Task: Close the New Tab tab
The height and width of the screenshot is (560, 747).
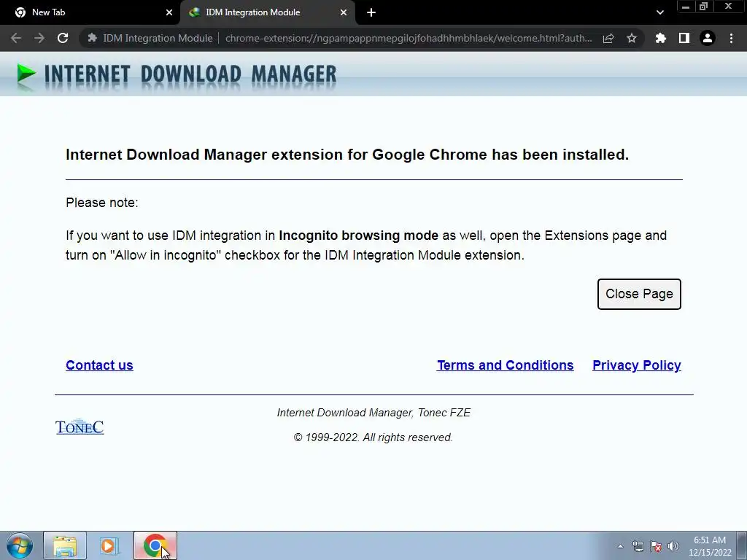Action: pos(169,12)
